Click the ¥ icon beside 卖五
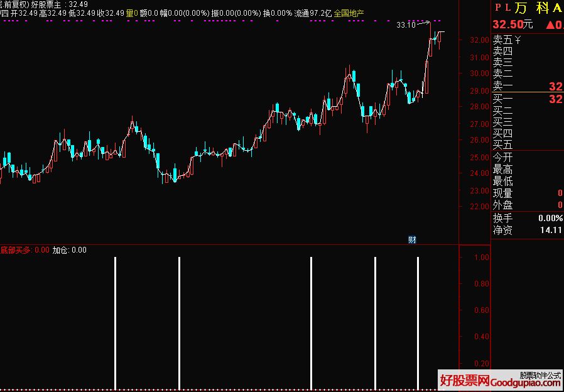This screenshot has height=392, width=564. [518, 40]
